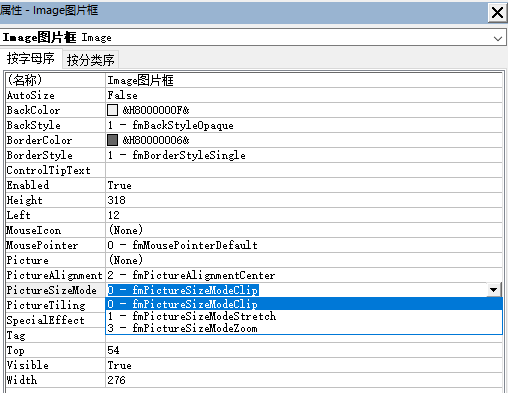This screenshot has height=393, width=508.
Task: Select the Enabled property name
Action: click(x=55, y=185)
